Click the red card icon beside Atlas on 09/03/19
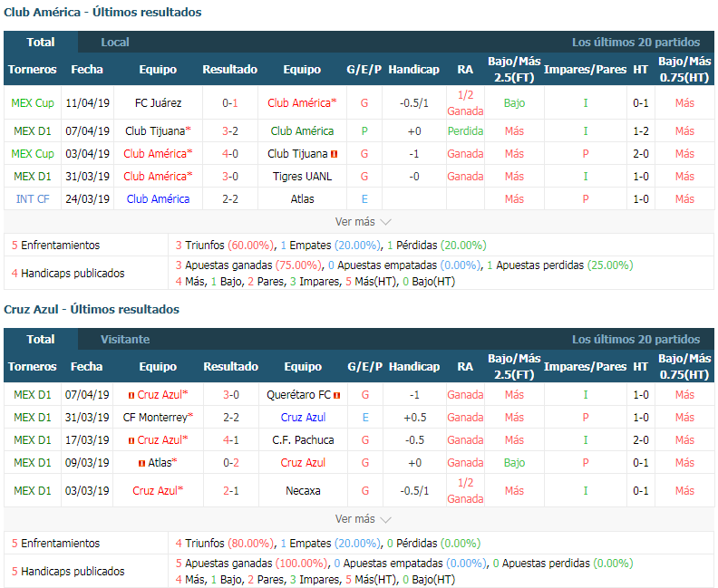The width and height of the screenshot is (718, 588). 142,463
